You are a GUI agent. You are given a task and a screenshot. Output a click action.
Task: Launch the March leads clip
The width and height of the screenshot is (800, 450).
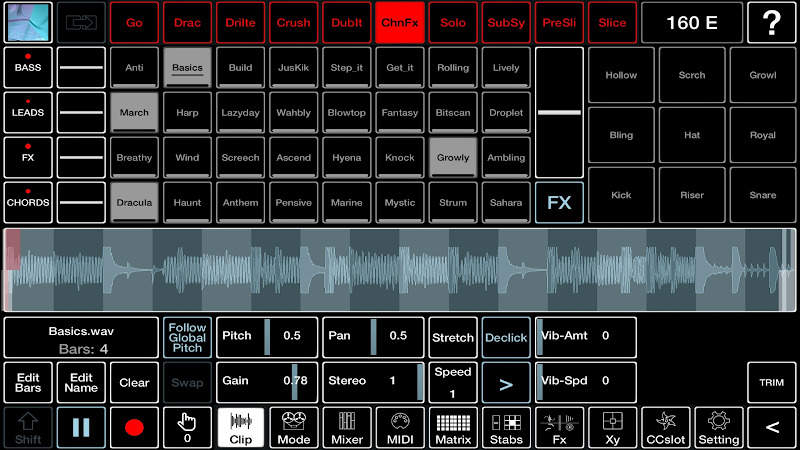click(134, 112)
